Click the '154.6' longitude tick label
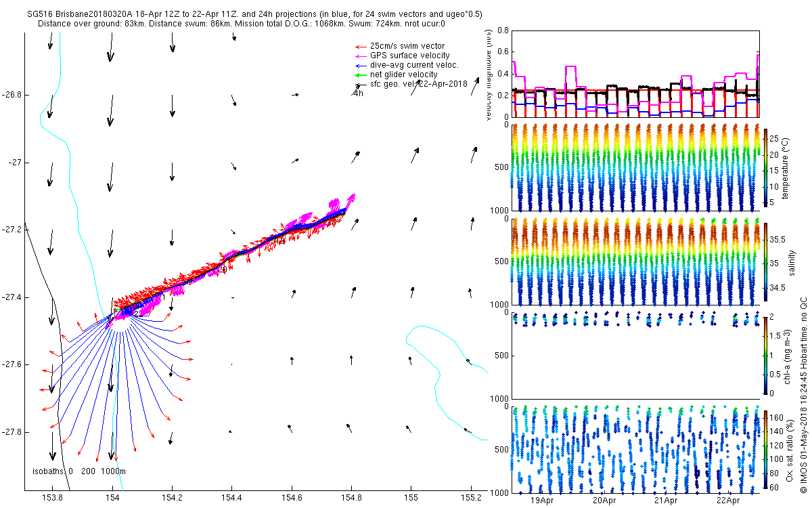This screenshot has width=812, height=508. [x=292, y=498]
